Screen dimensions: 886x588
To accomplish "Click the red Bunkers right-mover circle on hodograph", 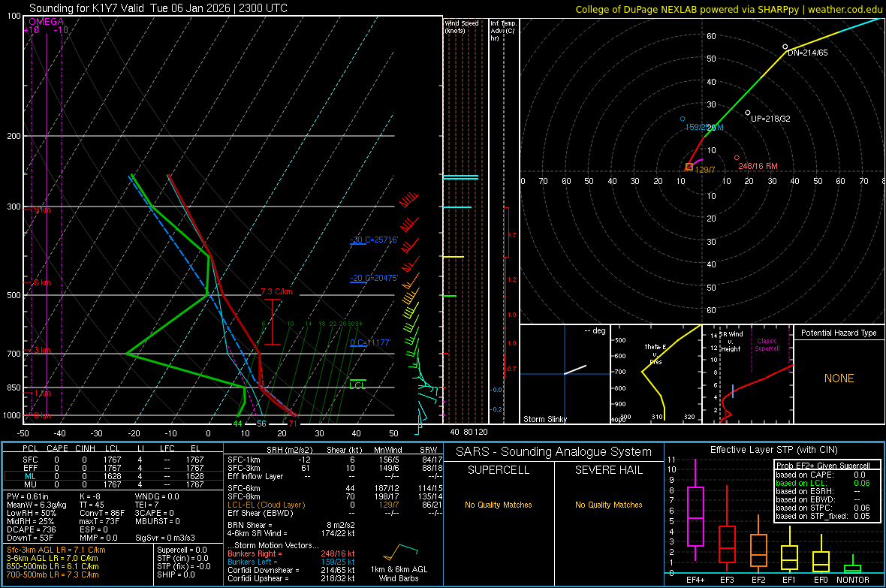I will (x=737, y=158).
